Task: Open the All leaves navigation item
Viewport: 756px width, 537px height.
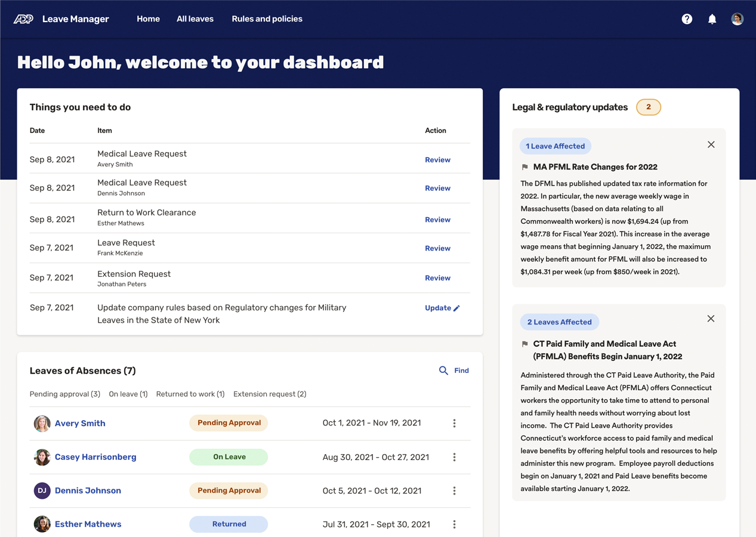Action: (195, 19)
